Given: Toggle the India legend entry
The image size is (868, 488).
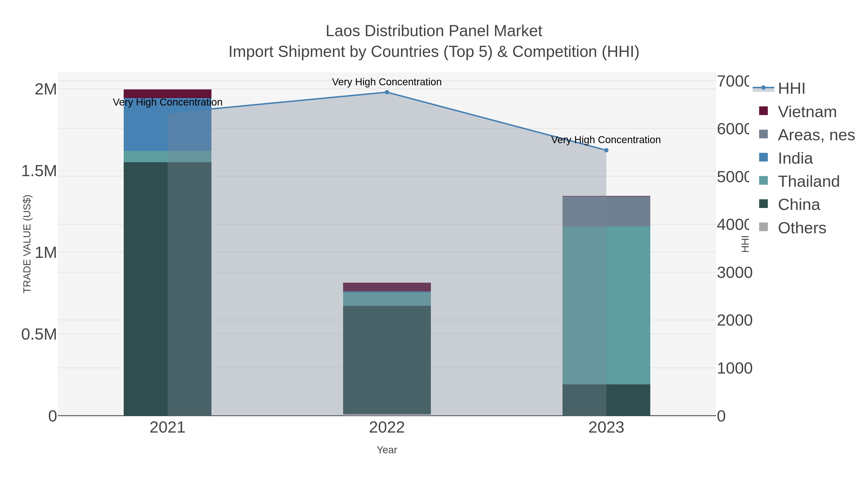Looking at the screenshot, I should (786, 158).
